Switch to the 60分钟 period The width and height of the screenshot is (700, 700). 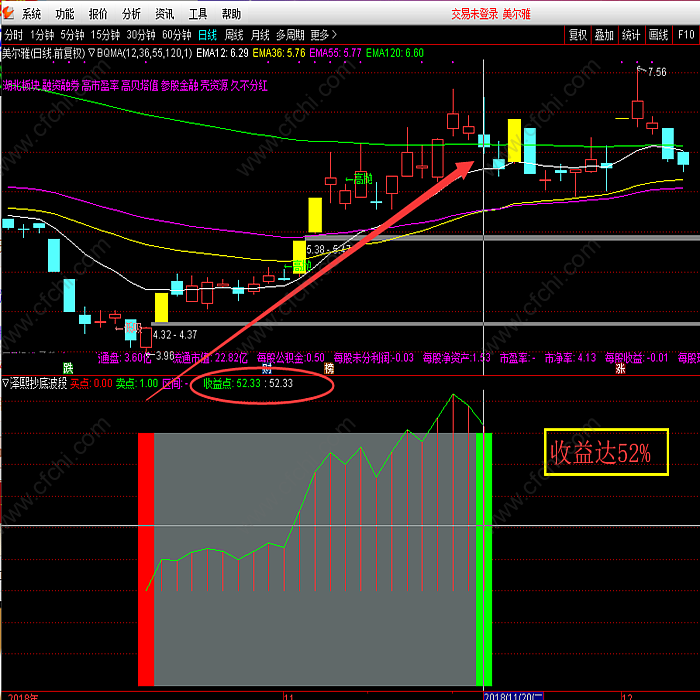(x=177, y=35)
